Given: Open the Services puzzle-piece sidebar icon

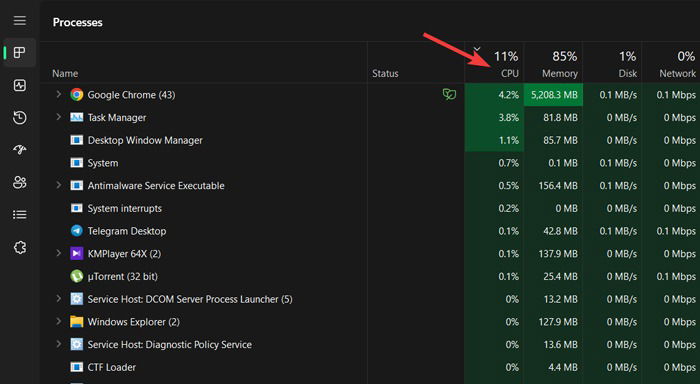Looking at the screenshot, I should [20, 247].
